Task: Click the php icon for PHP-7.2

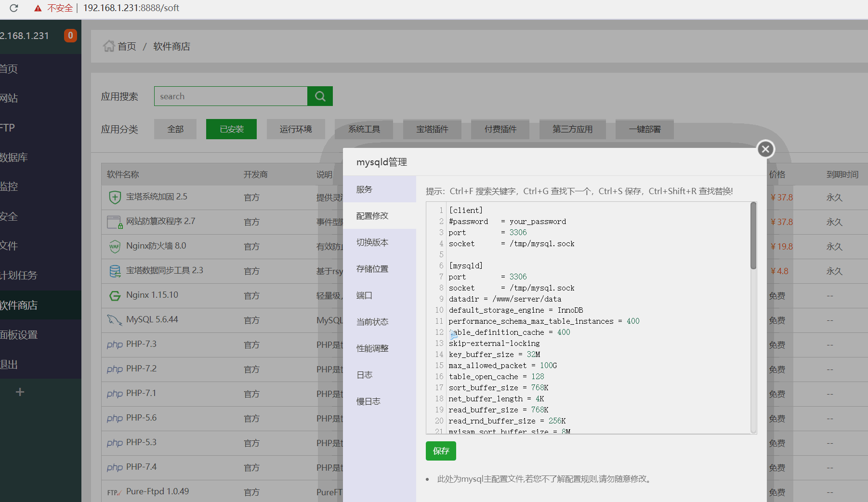Action: pos(115,370)
